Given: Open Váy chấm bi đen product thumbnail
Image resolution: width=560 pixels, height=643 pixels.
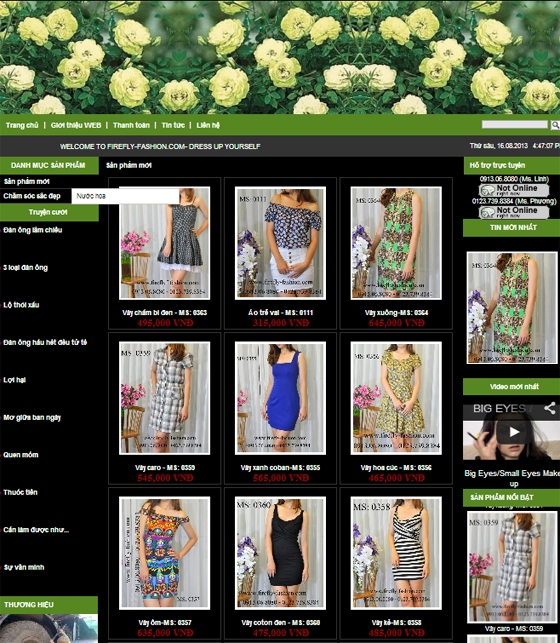Looking at the screenshot, I should coord(164,243).
